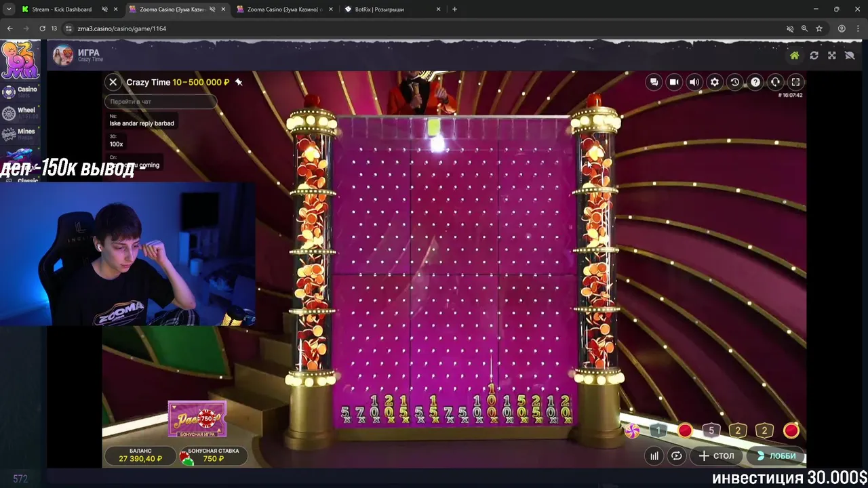Open the game chat panel icon
The height and width of the screenshot is (488, 868).
654,82
